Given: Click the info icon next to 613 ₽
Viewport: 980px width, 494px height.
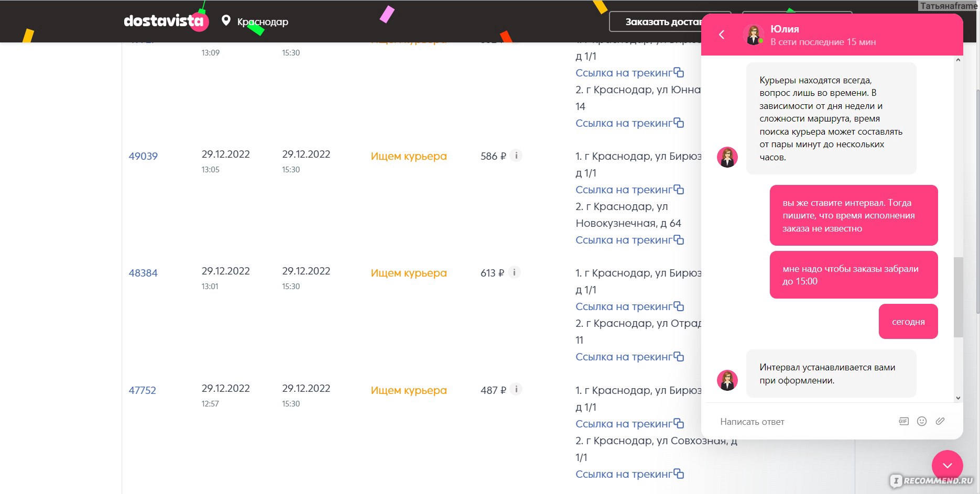Looking at the screenshot, I should coord(514,272).
